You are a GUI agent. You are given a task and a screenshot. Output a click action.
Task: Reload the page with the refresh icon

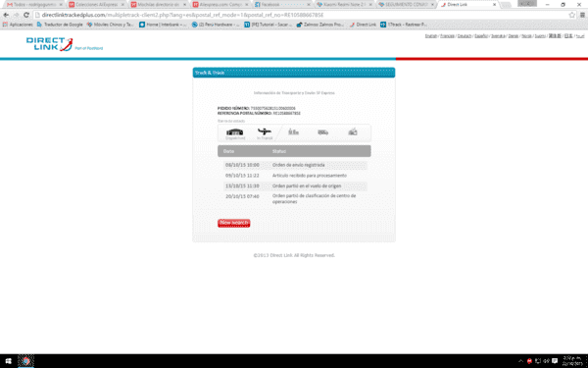[x=26, y=15]
